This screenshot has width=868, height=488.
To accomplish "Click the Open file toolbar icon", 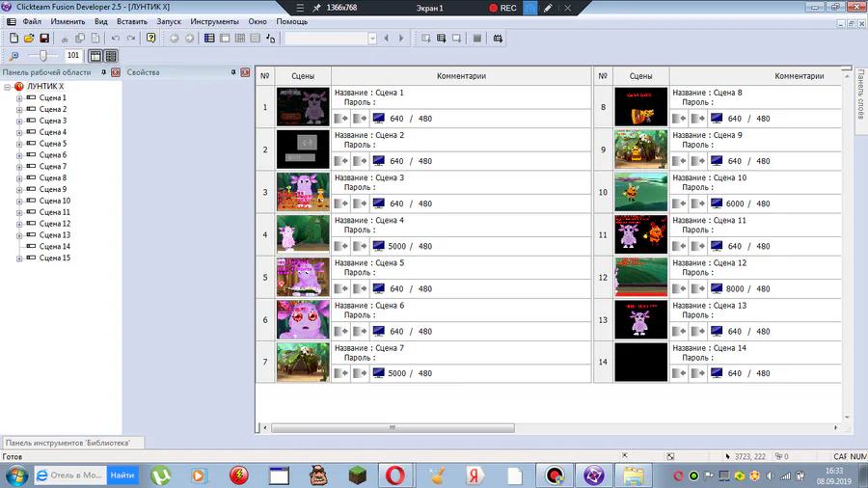I will pyautogui.click(x=29, y=39).
